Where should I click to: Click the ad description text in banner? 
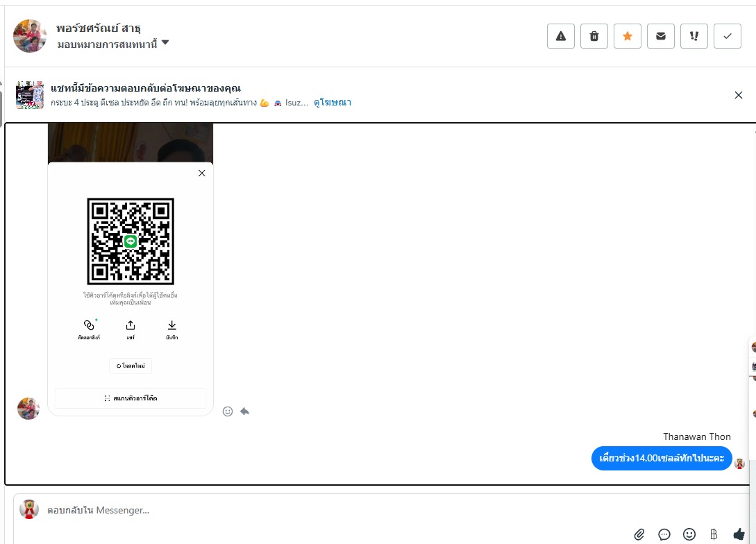[179, 103]
